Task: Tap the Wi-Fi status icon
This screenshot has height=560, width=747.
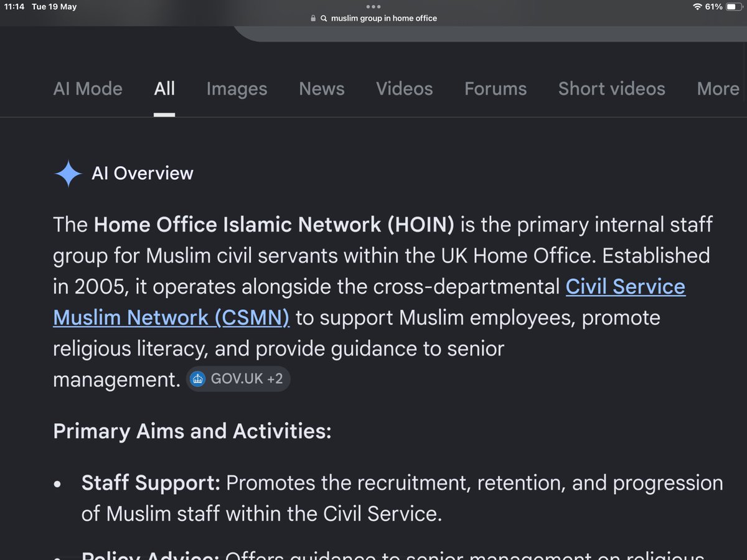Action: [x=697, y=7]
